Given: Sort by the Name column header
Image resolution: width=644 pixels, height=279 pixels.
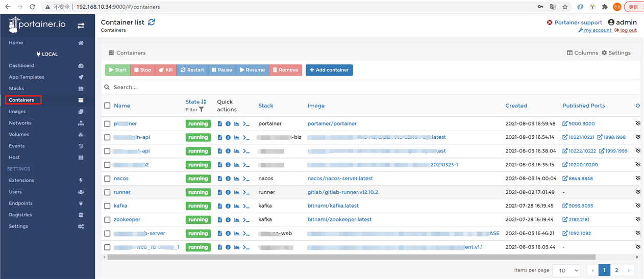Looking at the screenshot, I should click(x=122, y=106).
